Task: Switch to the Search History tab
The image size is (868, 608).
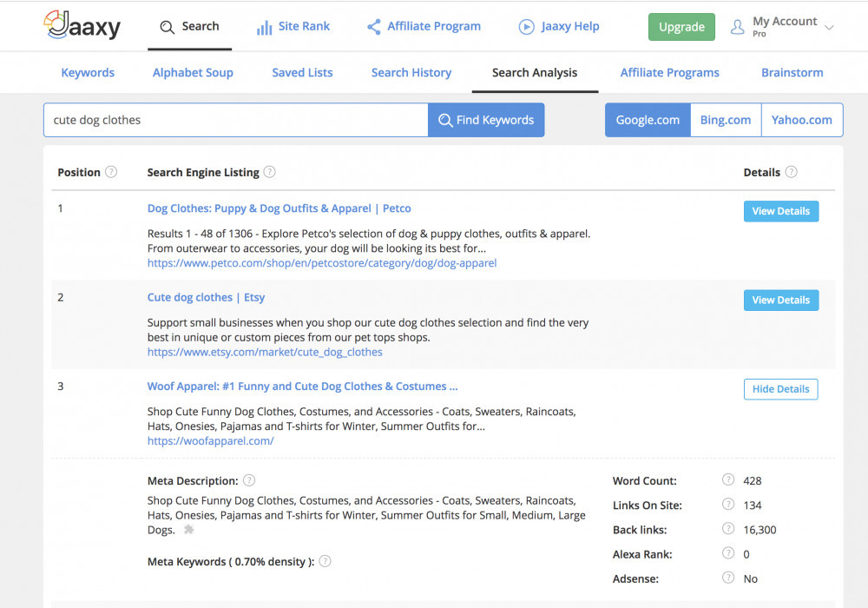Action: click(x=411, y=73)
